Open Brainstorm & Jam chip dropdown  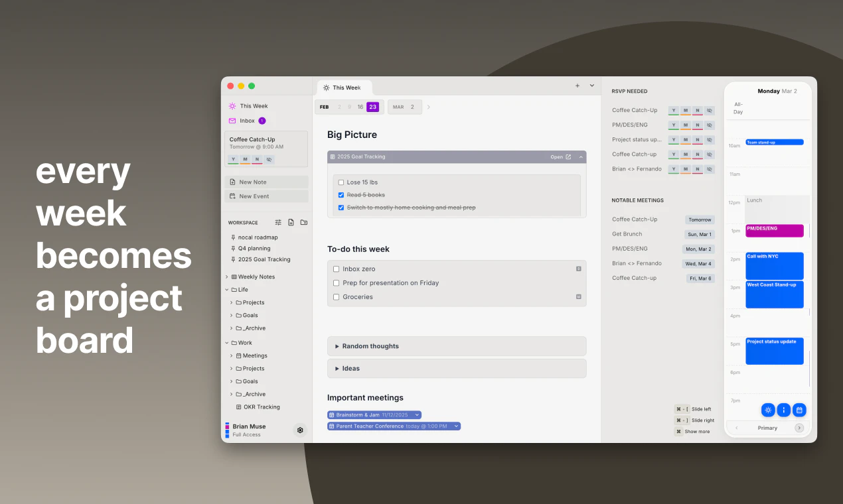coord(417,414)
